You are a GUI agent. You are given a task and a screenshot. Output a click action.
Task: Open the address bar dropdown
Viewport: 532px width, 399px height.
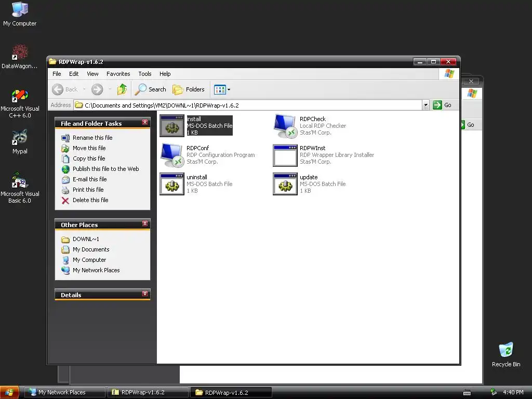click(x=425, y=105)
